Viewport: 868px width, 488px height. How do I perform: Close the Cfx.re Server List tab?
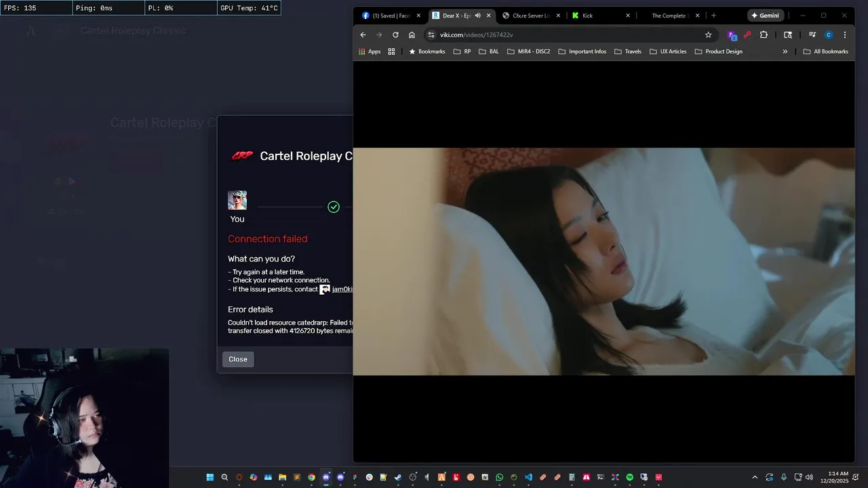[558, 16]
